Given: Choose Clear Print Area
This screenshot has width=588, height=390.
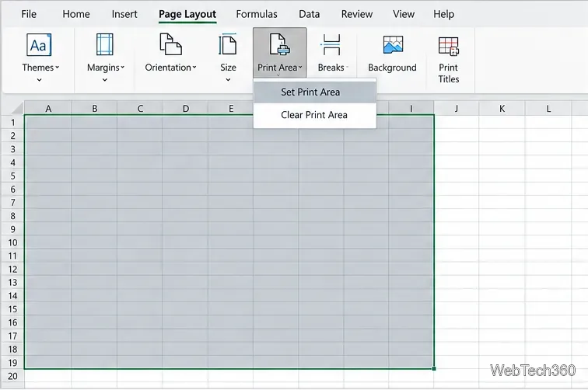Looking at the screenshot, I should pos(315,115).
